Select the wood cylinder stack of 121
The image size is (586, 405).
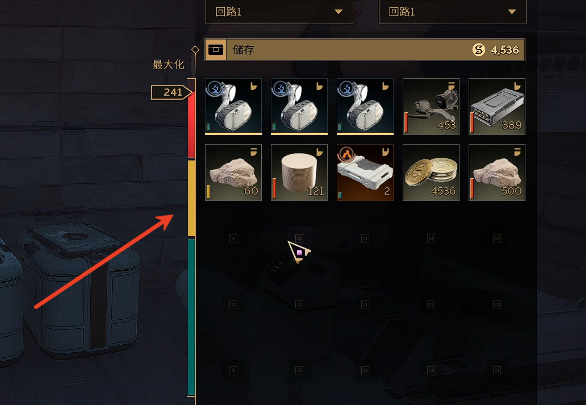299,172
